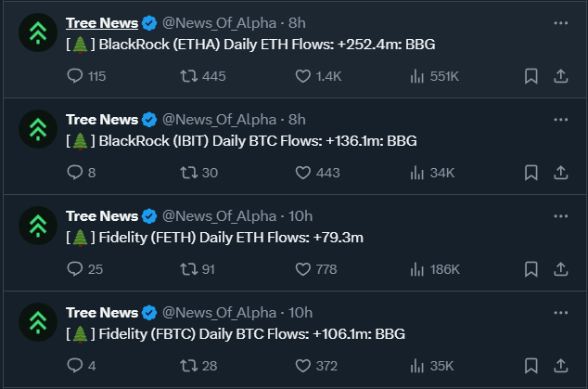The height and width of the screenshot is (389, 588).
Task: Click @News_Of_Alpha handle on FETH tweet
Action: (x=220, y=216)
